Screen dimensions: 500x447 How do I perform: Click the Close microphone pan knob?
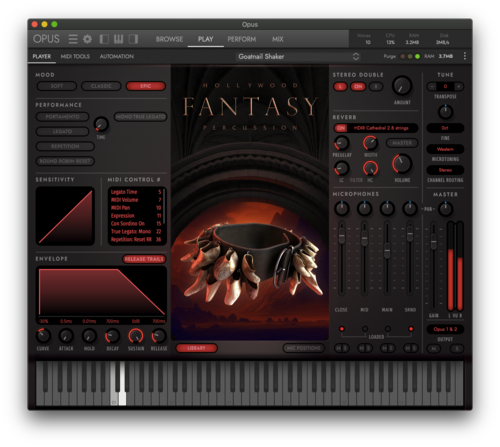click(x=341, y=209)
